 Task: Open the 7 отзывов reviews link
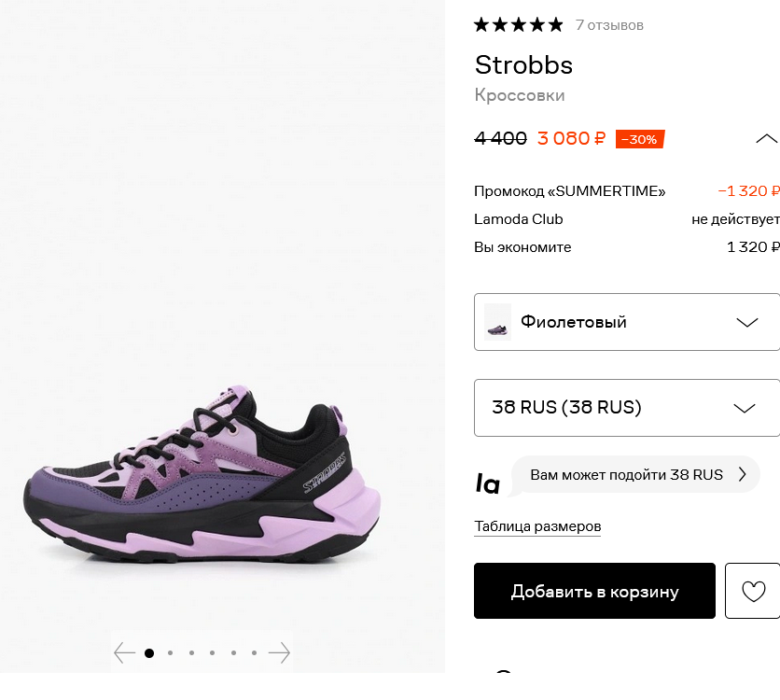tap(609, 25)
